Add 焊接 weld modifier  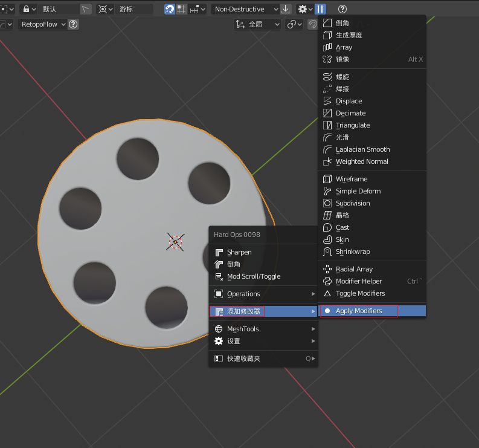pyautogui.click(x=371, y=89)
